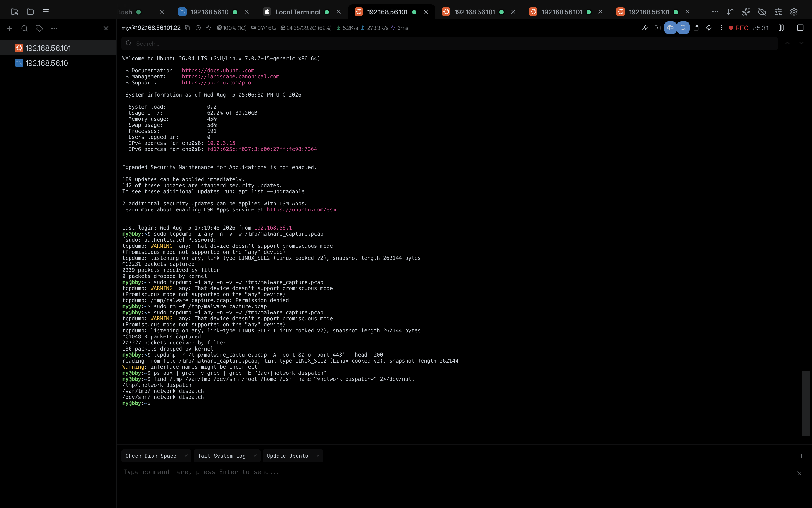Open the transfers up-down arrows icon
Viewport: 812px width, 508px height.
click(730, 12)
